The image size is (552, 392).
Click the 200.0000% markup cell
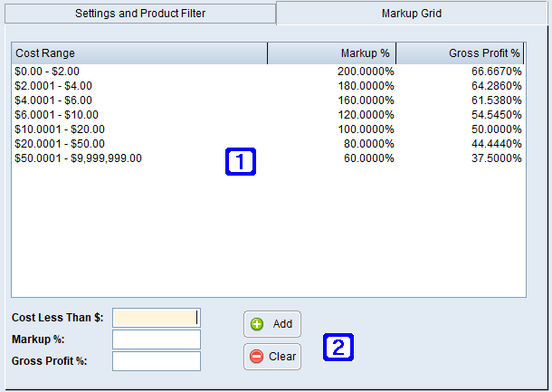360,72
